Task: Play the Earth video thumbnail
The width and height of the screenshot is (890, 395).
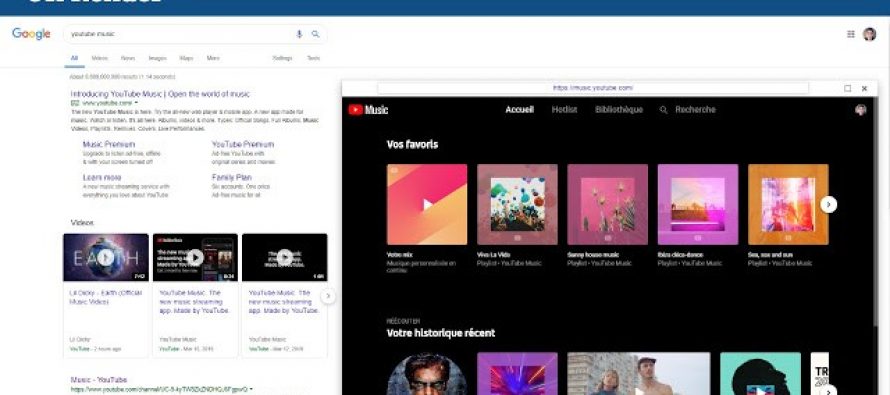Action: 106,258
